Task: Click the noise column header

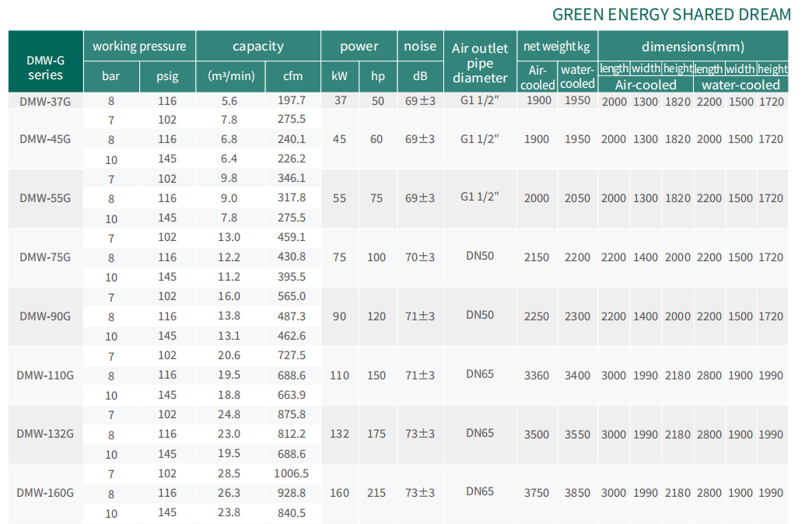Action: click(420, 46)
